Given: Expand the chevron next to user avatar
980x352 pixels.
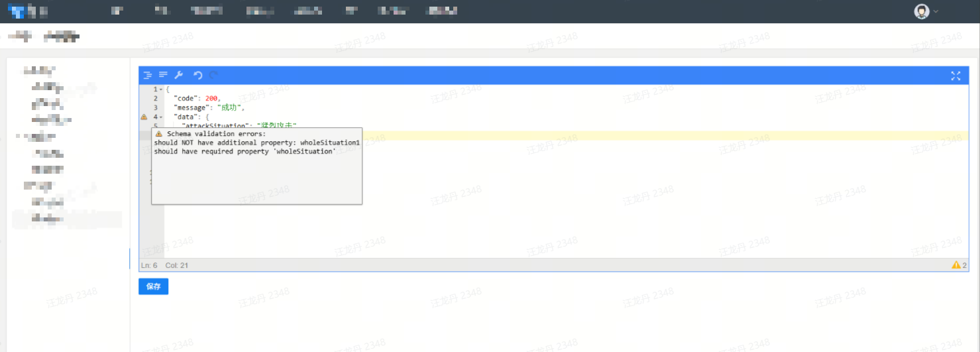Looking at the screenshot, I should tap(936, 11).
